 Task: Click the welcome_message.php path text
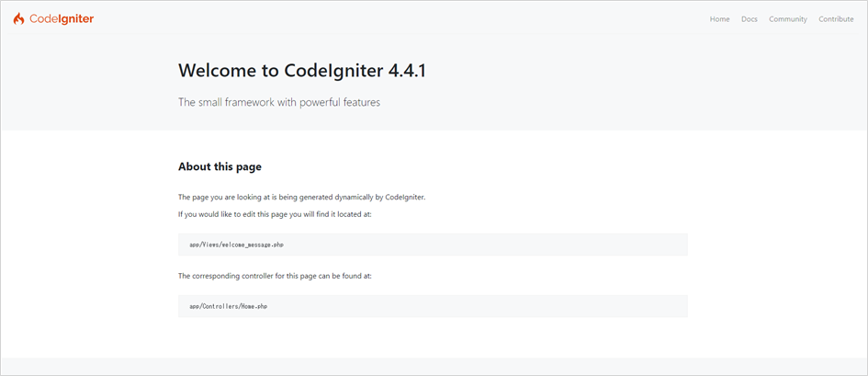(236, 245)
